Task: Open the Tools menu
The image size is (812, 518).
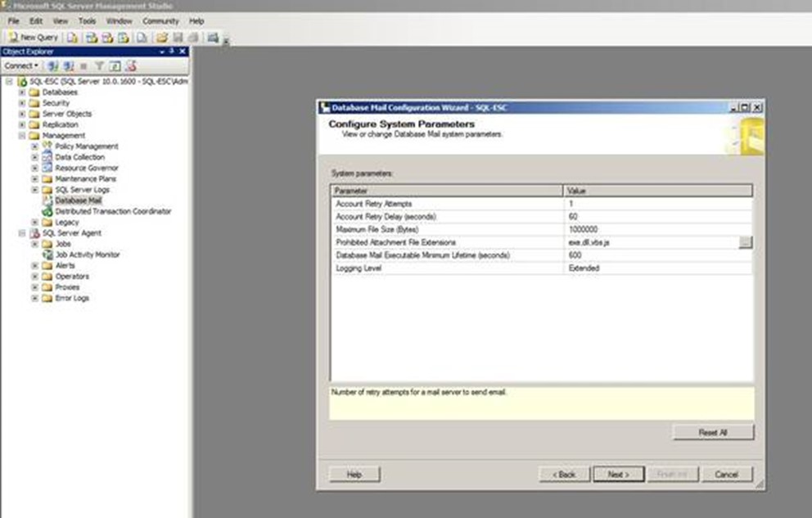Action: tap(87, 21)
